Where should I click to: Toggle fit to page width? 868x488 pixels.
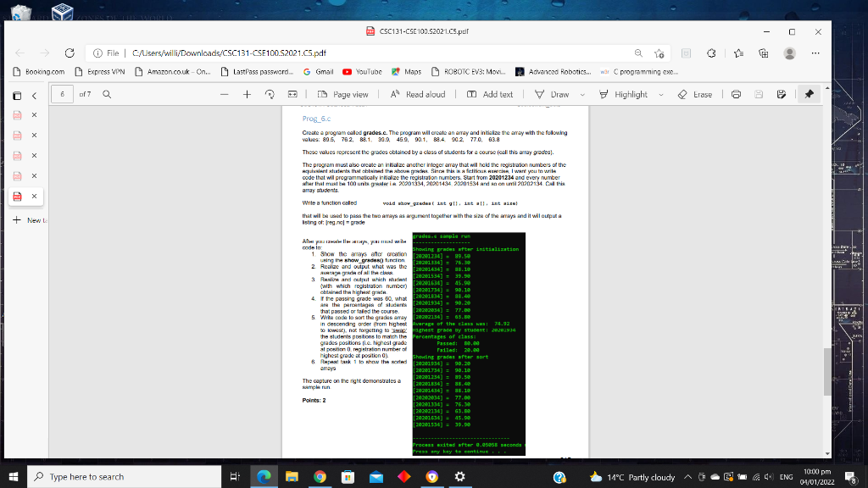292,95
